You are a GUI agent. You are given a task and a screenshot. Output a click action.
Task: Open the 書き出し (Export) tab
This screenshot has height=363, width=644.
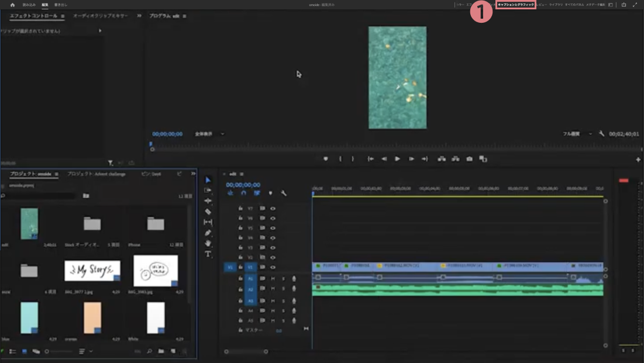pyautogui.click(x=61, y=5)
